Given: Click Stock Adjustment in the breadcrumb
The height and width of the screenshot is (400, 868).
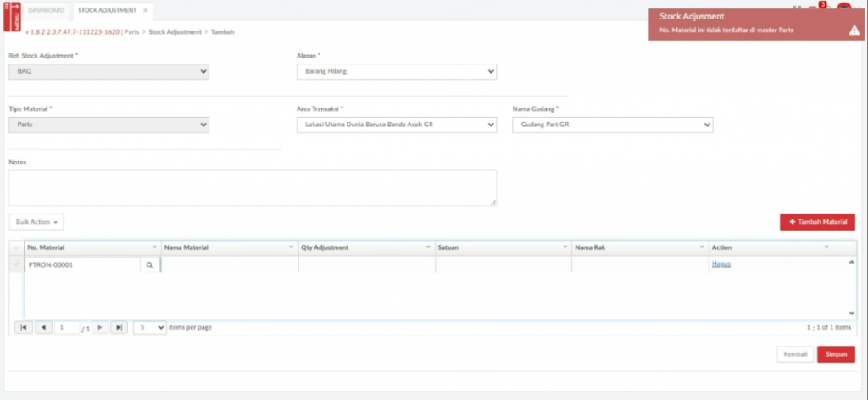Looking at the screenshot, I should 174,31.
